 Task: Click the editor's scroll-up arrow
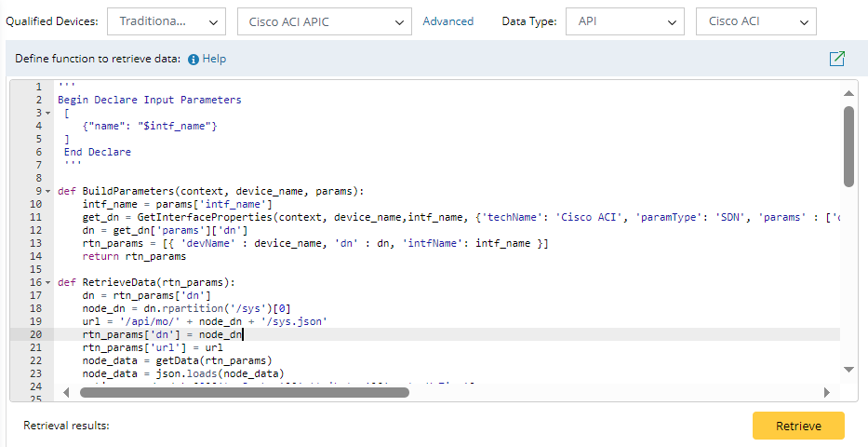pyautogui.click(x=848, y=92)
